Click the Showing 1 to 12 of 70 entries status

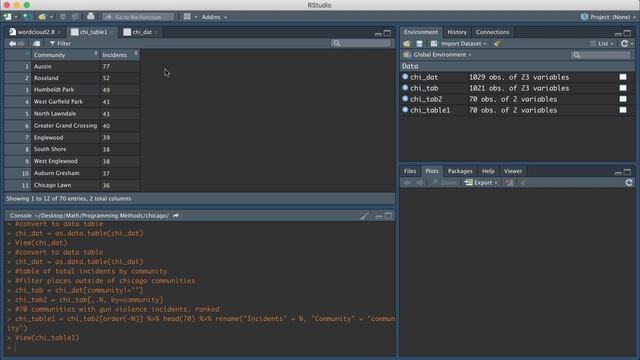coord(69,198)
